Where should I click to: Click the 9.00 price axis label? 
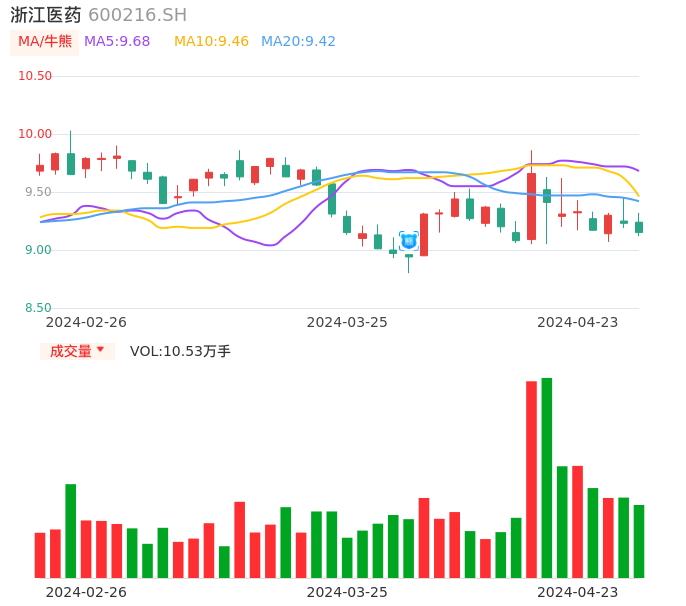click(38, 250)
